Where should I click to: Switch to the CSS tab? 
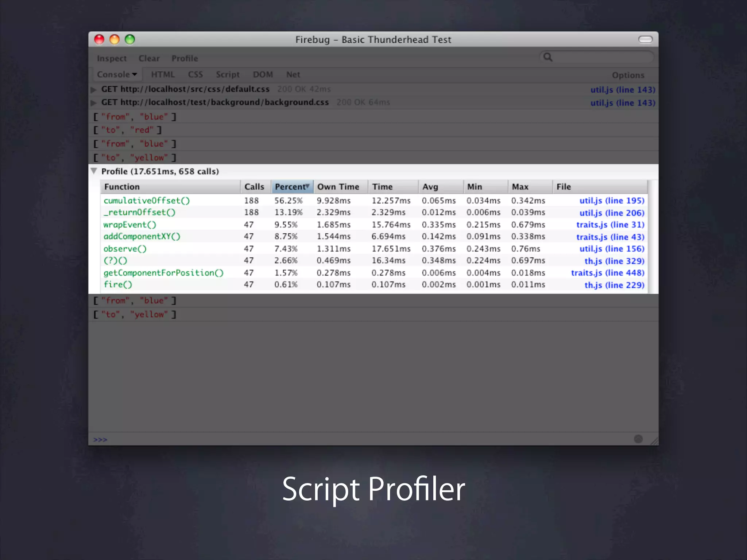(195, 74)
